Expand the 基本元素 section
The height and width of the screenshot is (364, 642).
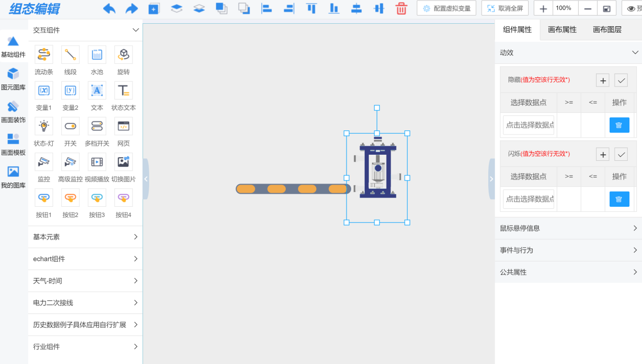[x=85, y=237]
